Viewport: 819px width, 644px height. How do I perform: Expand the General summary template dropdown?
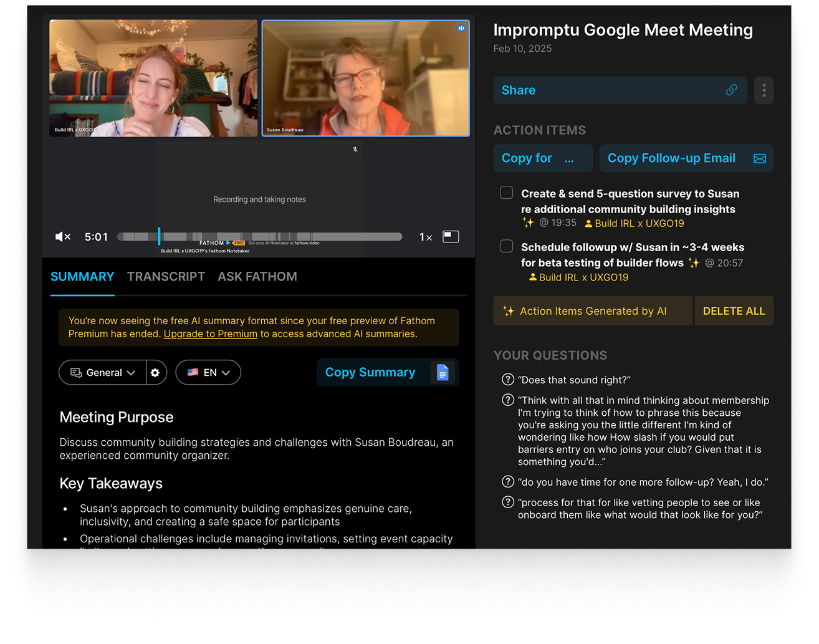[103, 373]
